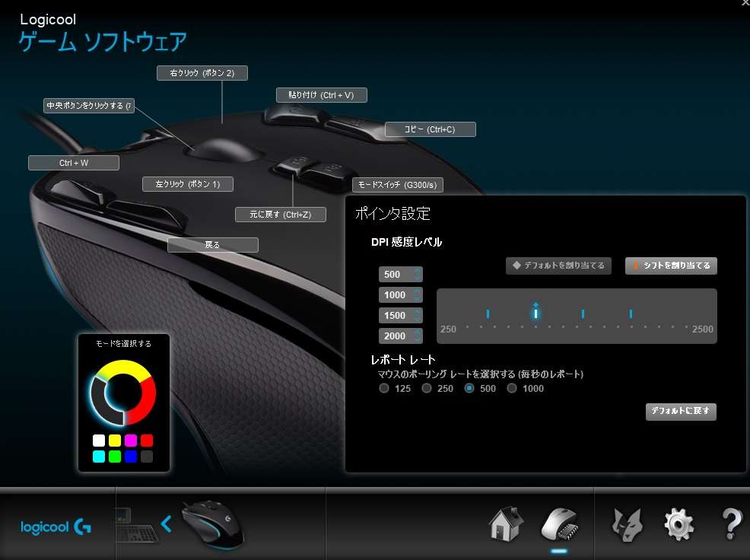Click the back chevron next to device list
Viewport: 750px width, 560px height.
coord(167,523)
